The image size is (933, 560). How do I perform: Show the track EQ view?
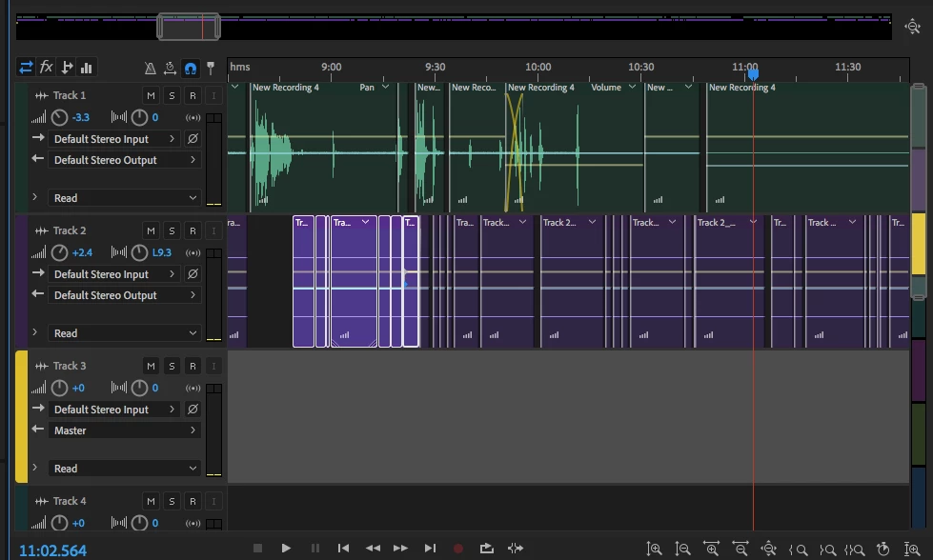click(87, 68)
